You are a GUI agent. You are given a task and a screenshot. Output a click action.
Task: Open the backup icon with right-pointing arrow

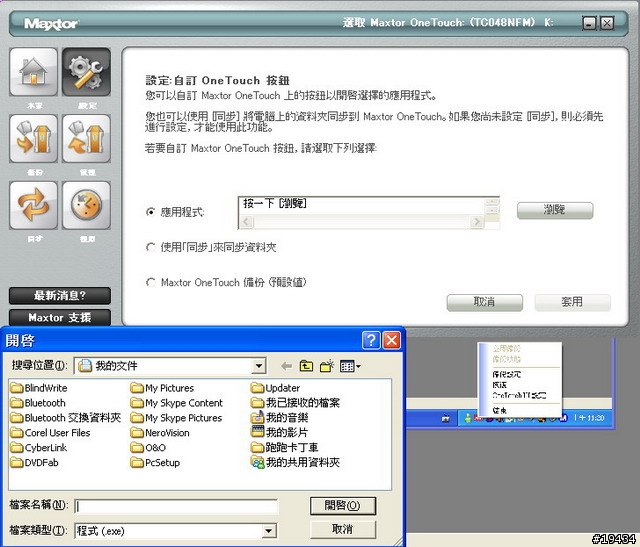[33, 139]
